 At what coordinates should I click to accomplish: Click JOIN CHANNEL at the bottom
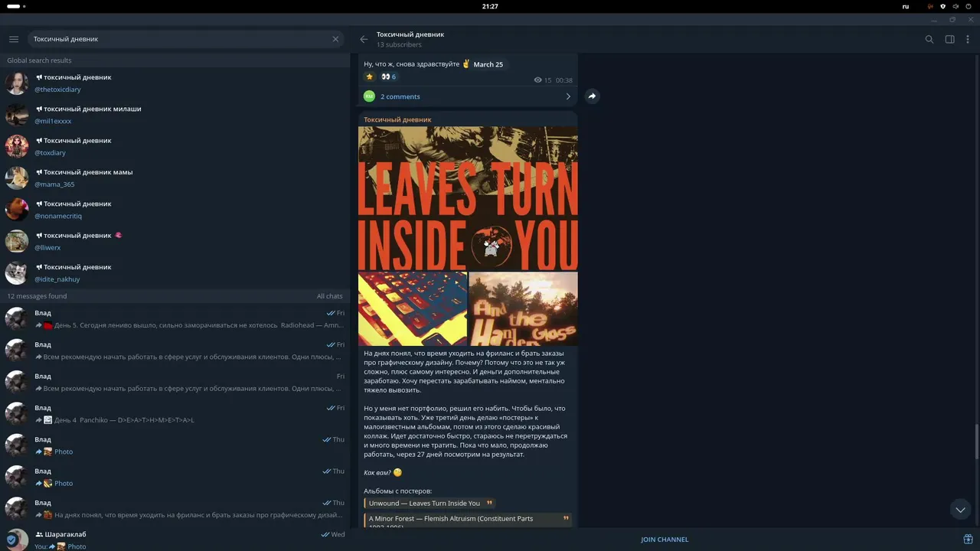(x=665, y=540)
